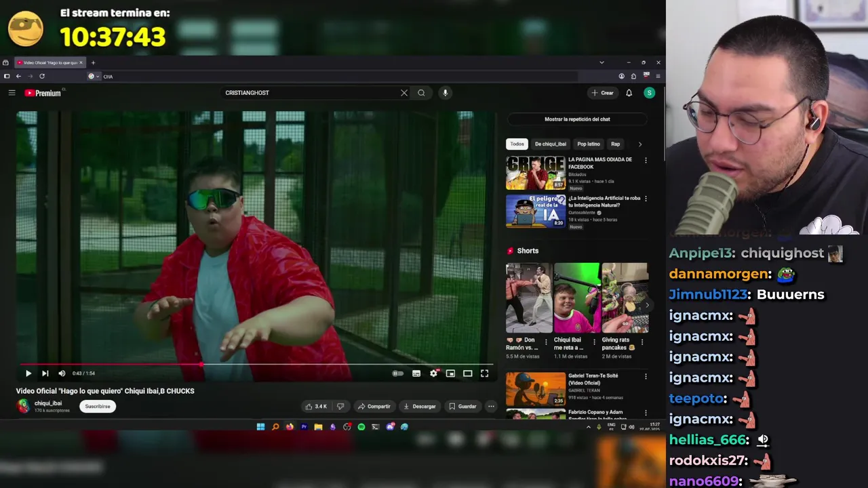Open the chiqui_ibai channel name link
This screenshot has height=488, width=868.
48,403
